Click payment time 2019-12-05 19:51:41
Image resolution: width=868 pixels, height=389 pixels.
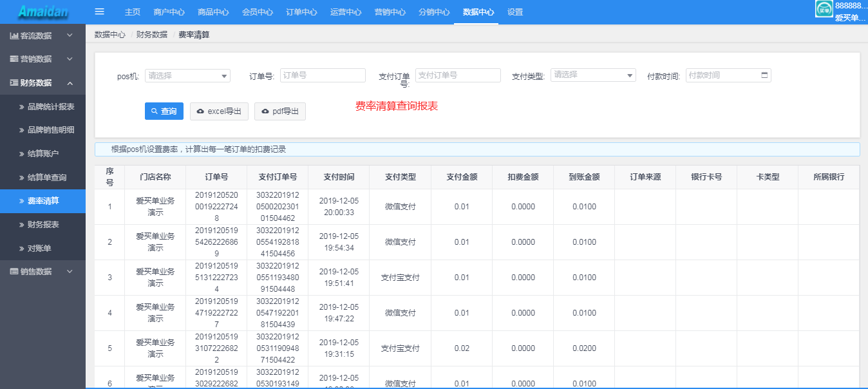click(339, 278)
